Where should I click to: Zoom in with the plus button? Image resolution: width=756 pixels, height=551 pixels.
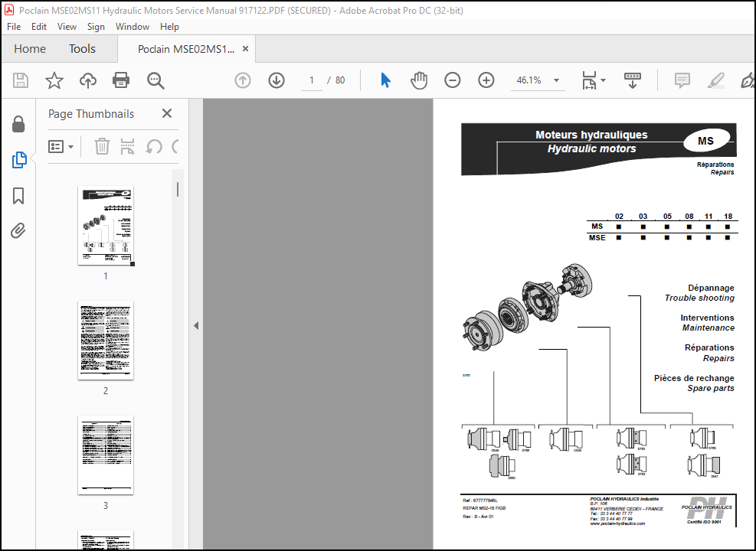coord(486,80)
